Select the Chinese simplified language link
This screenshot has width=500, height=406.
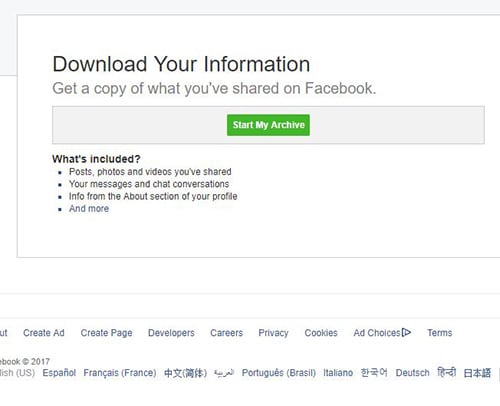click(185, 373)
